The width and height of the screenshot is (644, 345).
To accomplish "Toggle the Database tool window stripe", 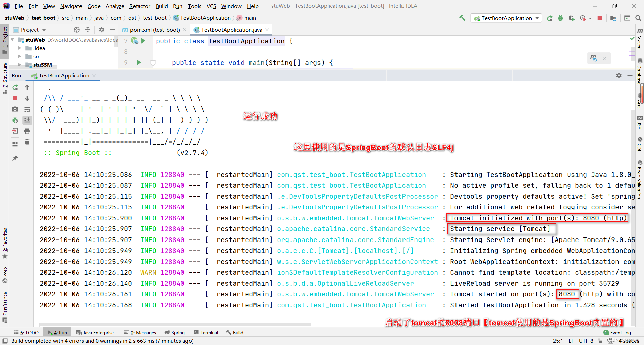I will click(640, 71).
